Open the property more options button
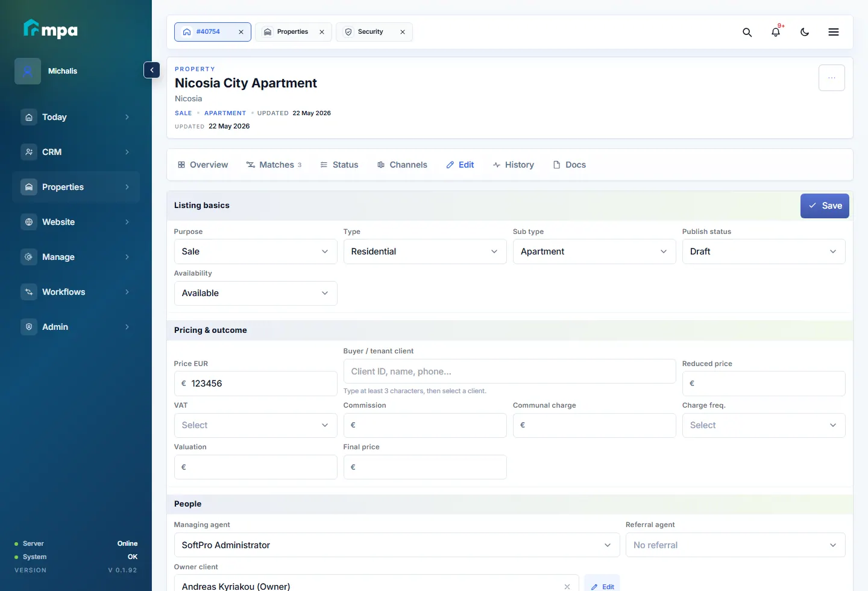This screenshot has height=591, width=868. point(832,78)
